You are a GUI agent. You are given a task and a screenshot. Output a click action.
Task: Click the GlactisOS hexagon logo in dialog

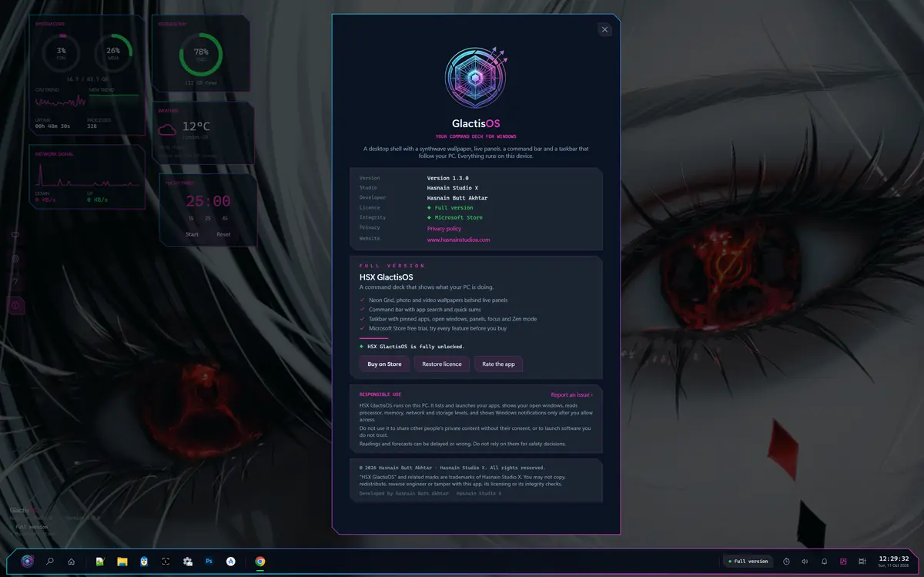click(x=476, y=78)
